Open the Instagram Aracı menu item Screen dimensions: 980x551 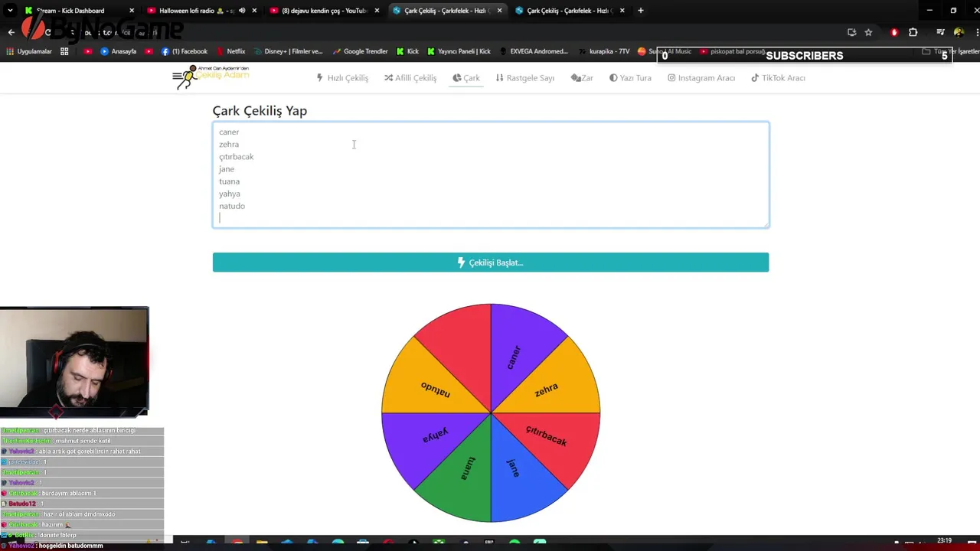(x=701, y=78)
